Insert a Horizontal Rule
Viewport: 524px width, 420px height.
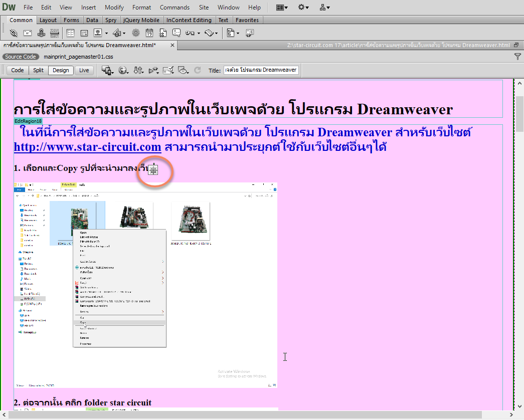pyautogui.click(x=55, y=33)
